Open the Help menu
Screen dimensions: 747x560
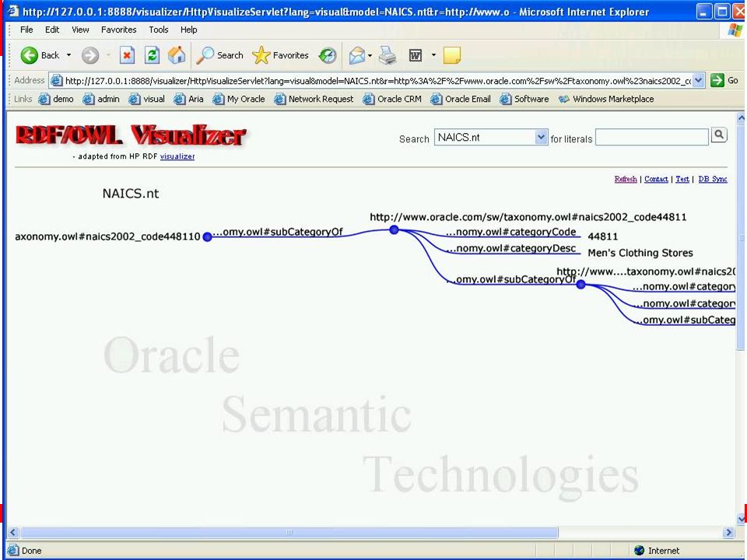[188, 30]
